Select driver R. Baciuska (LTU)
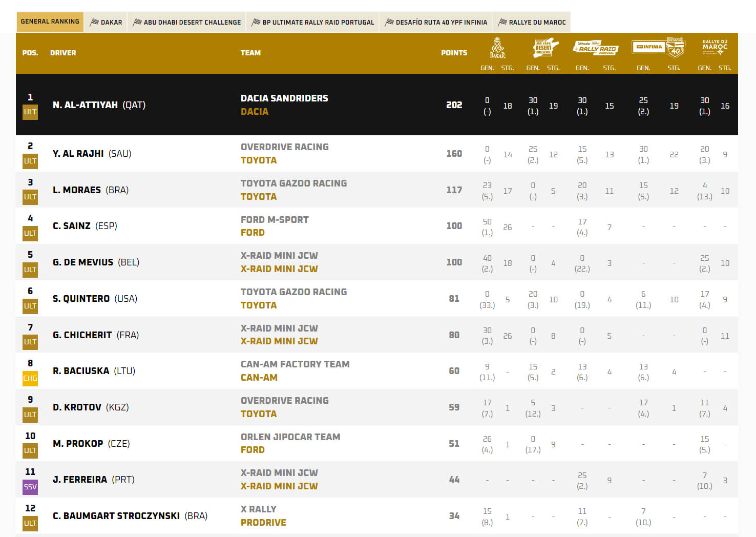 coord(94,371)
